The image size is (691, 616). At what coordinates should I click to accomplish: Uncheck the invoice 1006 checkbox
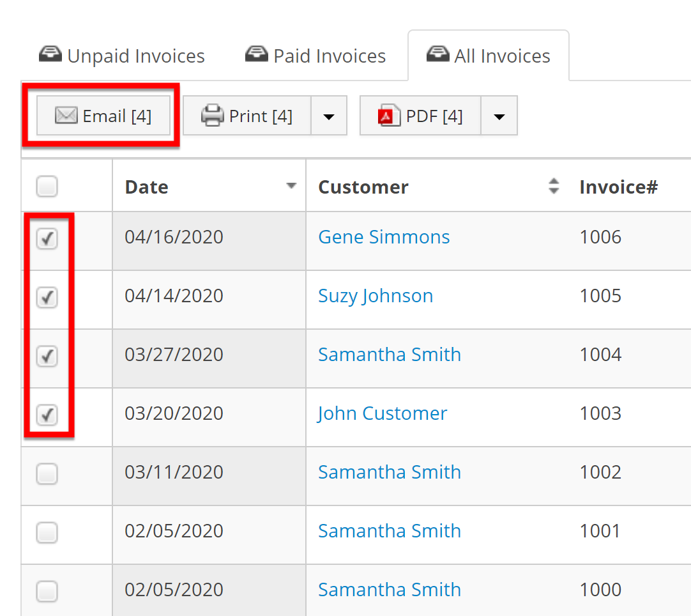pos(47,240)
